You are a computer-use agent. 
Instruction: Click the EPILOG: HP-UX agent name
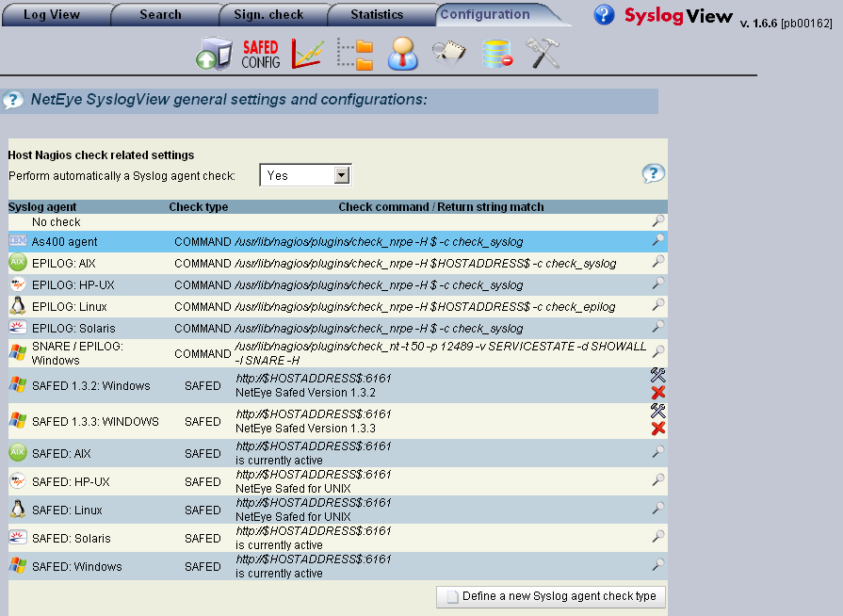click(73, 284)
